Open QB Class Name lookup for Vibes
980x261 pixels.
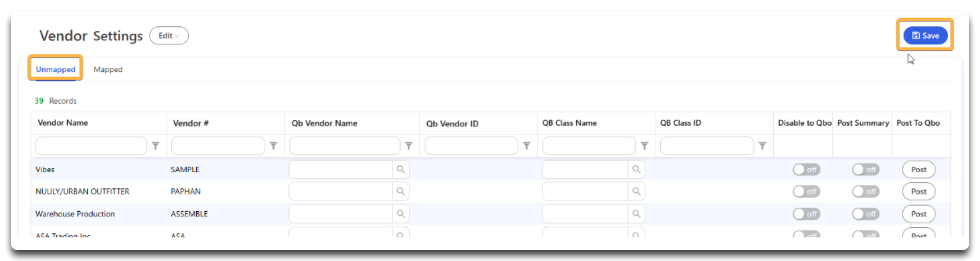[636, 170]
